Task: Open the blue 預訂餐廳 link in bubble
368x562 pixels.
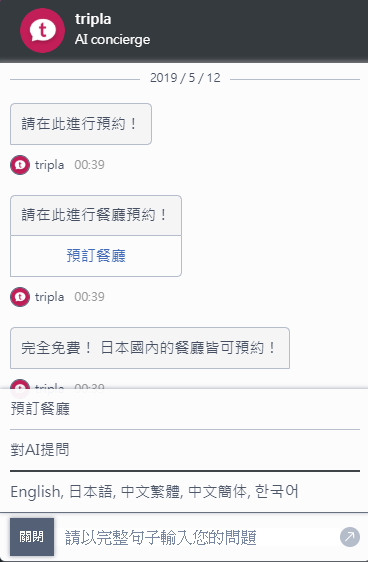Action: (96, 256)
